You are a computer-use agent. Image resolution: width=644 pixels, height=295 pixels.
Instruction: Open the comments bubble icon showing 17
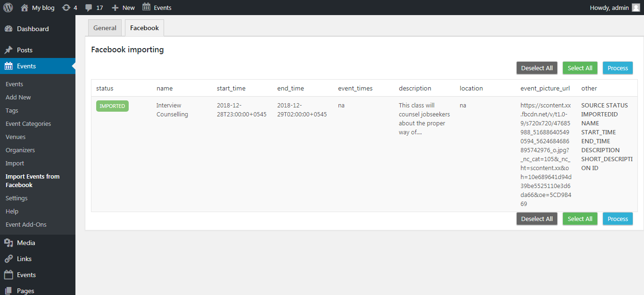point(89,8)
